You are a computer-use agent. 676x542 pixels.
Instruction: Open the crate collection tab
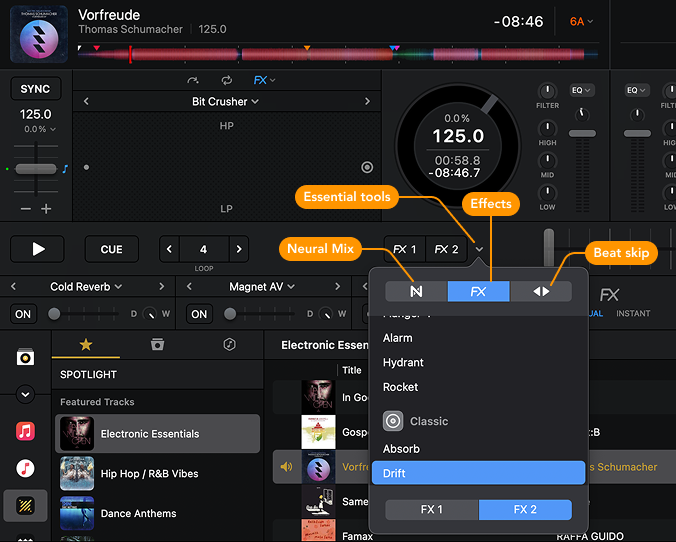point(157,344)
